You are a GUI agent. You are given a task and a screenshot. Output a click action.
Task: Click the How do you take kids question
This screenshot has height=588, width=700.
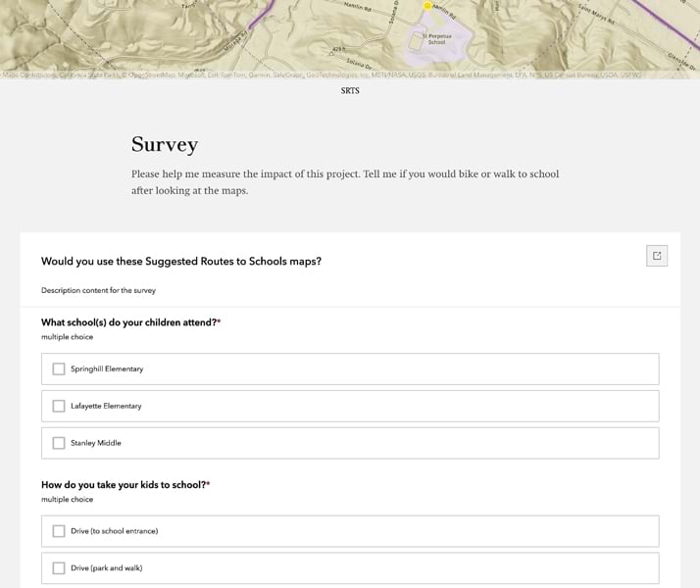pos(125,484)
